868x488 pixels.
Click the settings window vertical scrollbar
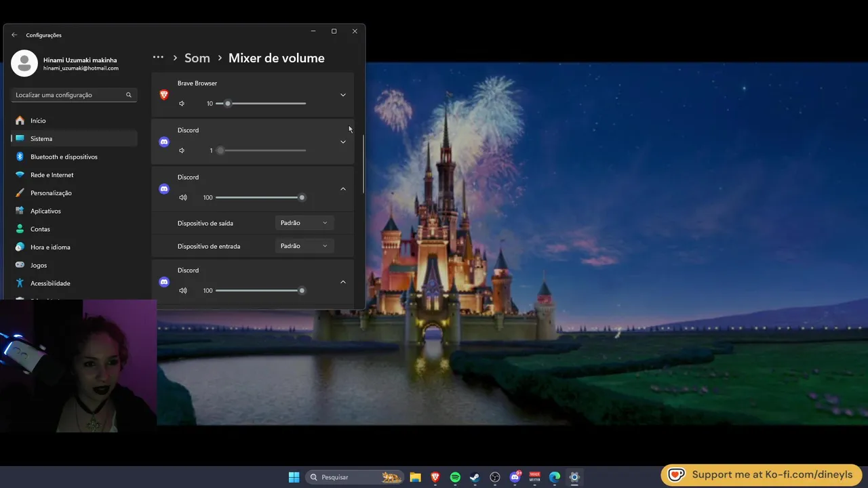click(363, 163)
